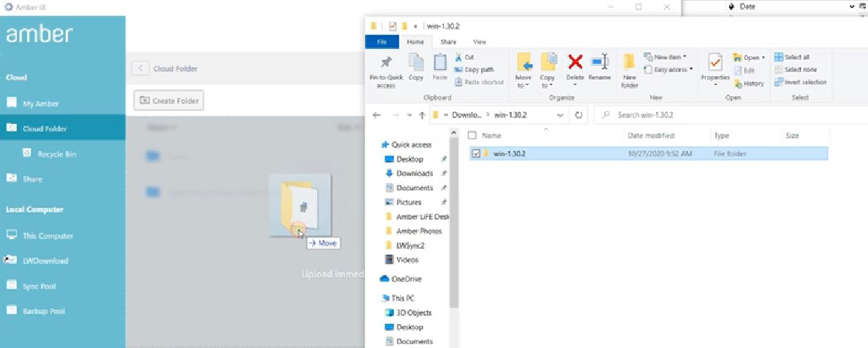Switch to the Share ribbon tab
Viewport: 868px width, 348px height.
(x=449, y=41)
